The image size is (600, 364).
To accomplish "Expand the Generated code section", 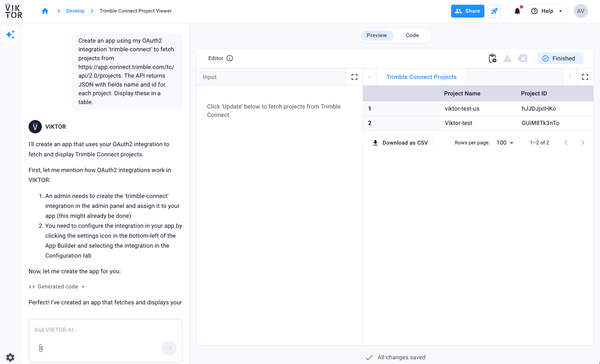I will pyautogui.click(x=57, y=286).
